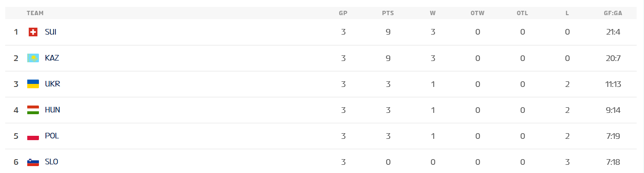
Task: Open the KAZ team link
Action: (52, 58)
